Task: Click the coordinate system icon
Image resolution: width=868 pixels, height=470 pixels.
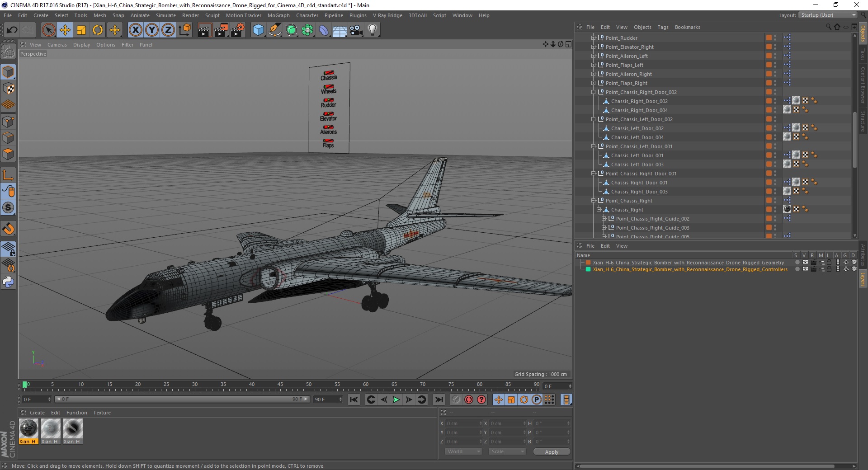Action: point(184,30)
